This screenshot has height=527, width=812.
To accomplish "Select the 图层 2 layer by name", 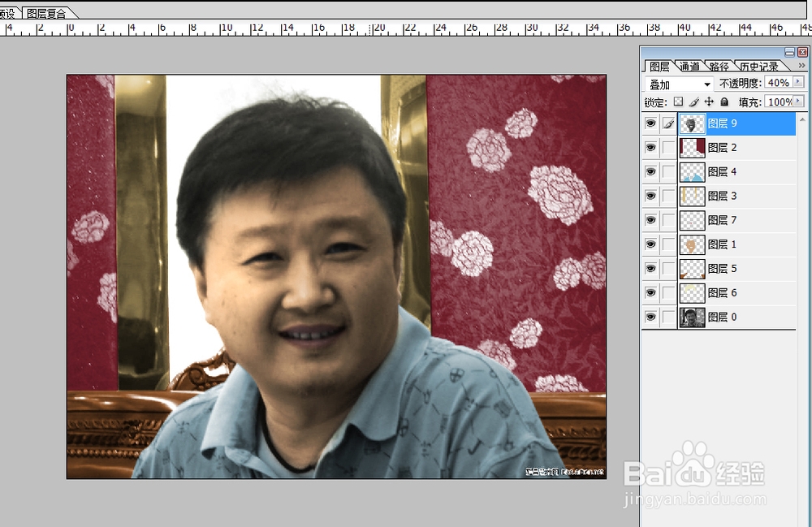I will (x=723, y=147).
